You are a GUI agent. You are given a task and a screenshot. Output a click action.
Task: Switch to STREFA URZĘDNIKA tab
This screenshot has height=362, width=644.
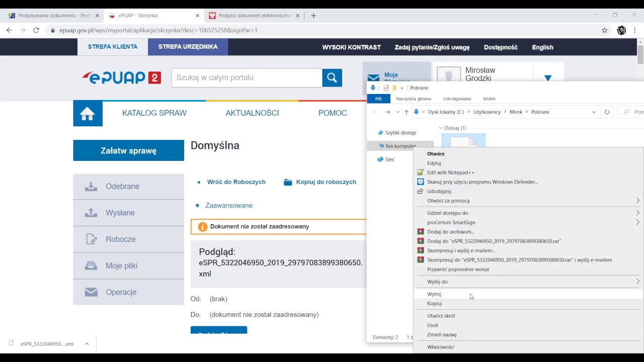click(188, 47)
